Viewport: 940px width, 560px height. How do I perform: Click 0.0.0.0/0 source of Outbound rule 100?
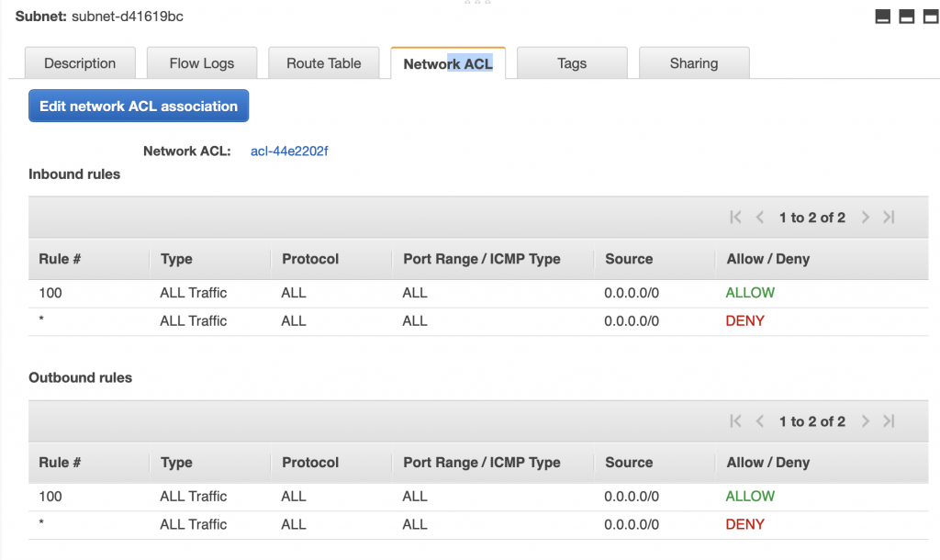[632, 497]
